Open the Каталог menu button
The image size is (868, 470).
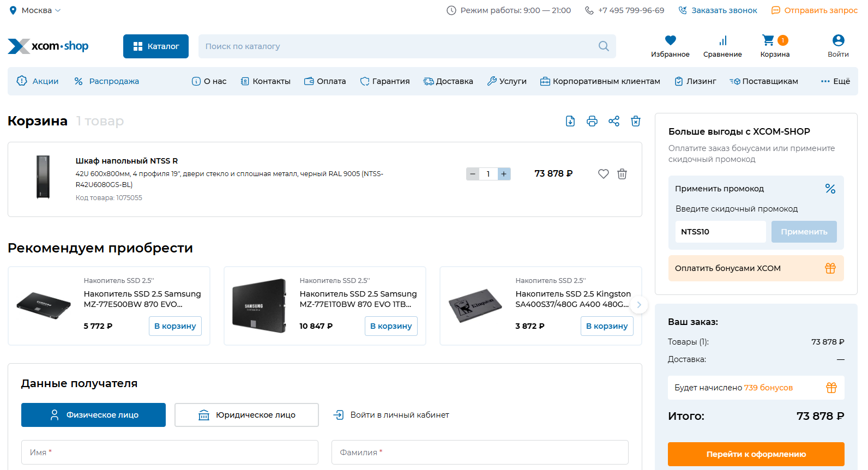(x=156, y=46)
